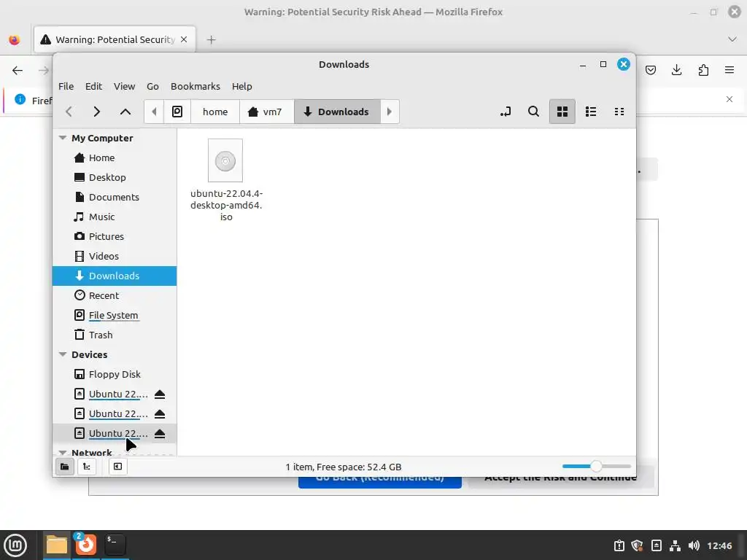
Task: Show places in the sidebar
Action: point(65,467)
